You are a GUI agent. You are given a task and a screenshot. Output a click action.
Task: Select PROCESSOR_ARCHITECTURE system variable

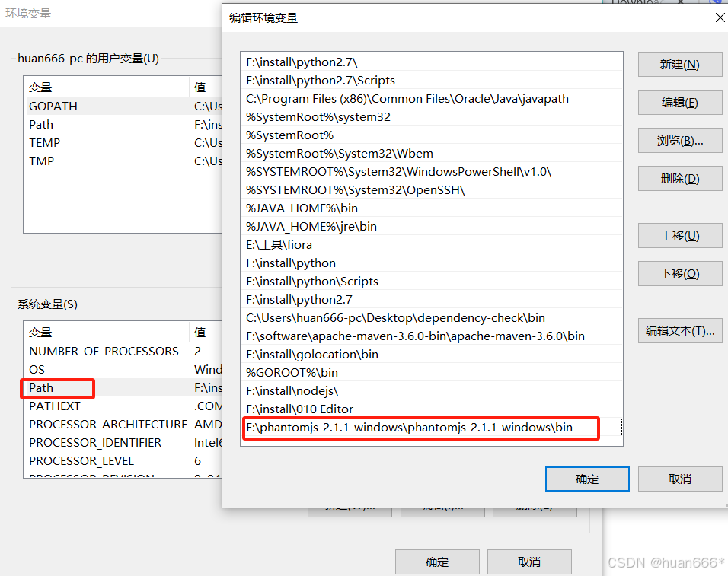123,425
